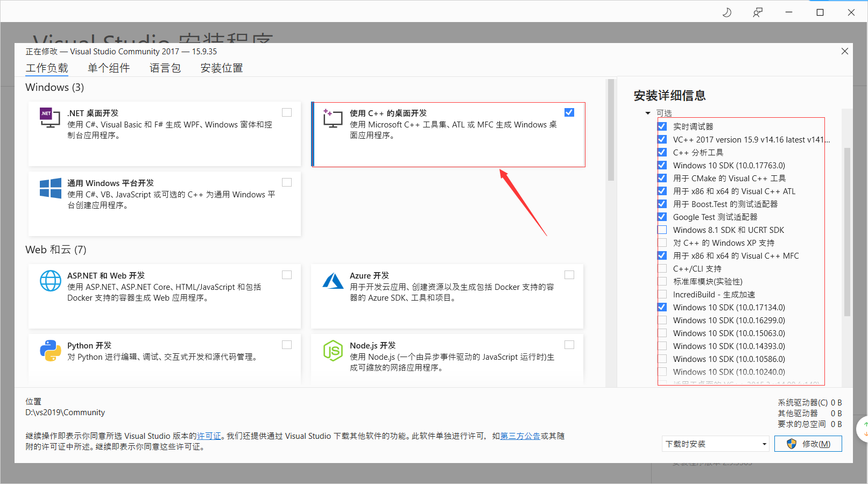Switch to the 工作负载 tab
Viewport: 868px width, 484px height.
tap(47, 68)
